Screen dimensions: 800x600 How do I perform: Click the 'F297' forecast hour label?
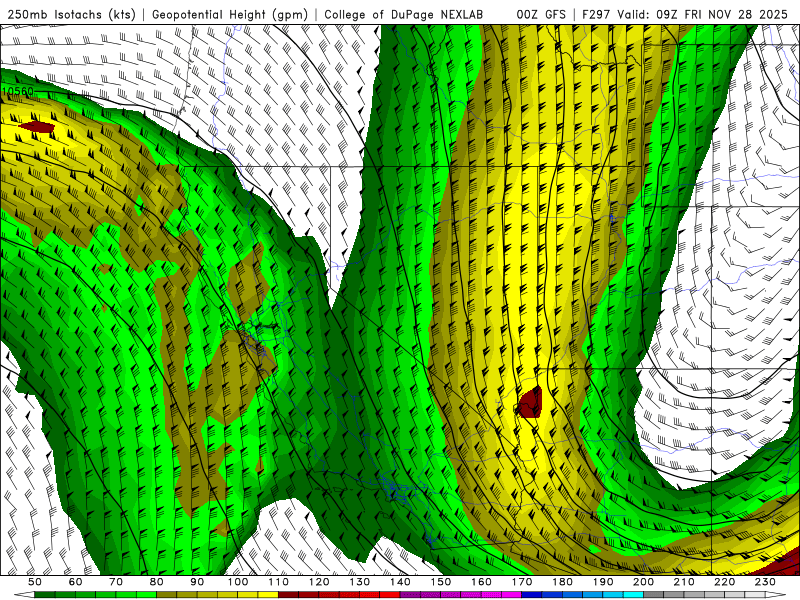point(595,15)
